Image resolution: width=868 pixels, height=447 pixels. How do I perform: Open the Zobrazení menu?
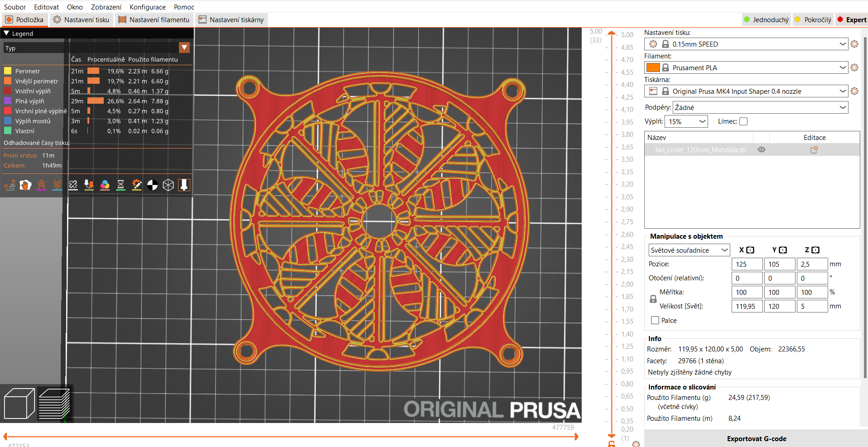(106, 7)
